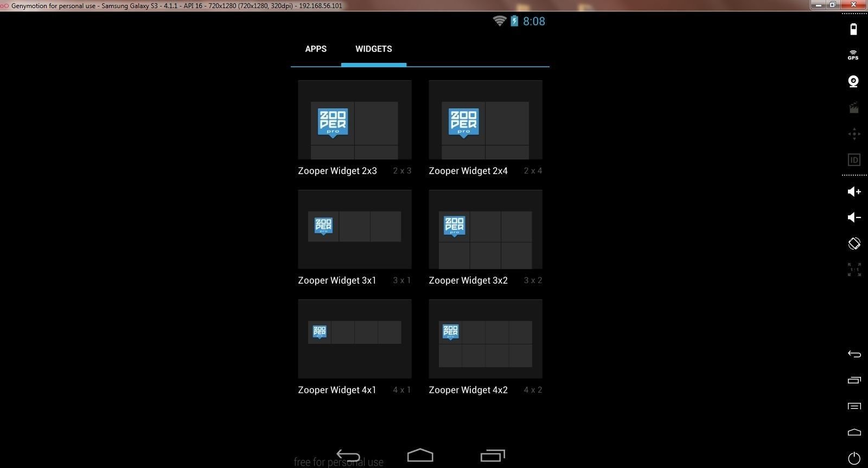Click the 'Zooper Widget 3x1' label
Image resolution: width=868 pixels, height=468 pixels.
point(337,280)
